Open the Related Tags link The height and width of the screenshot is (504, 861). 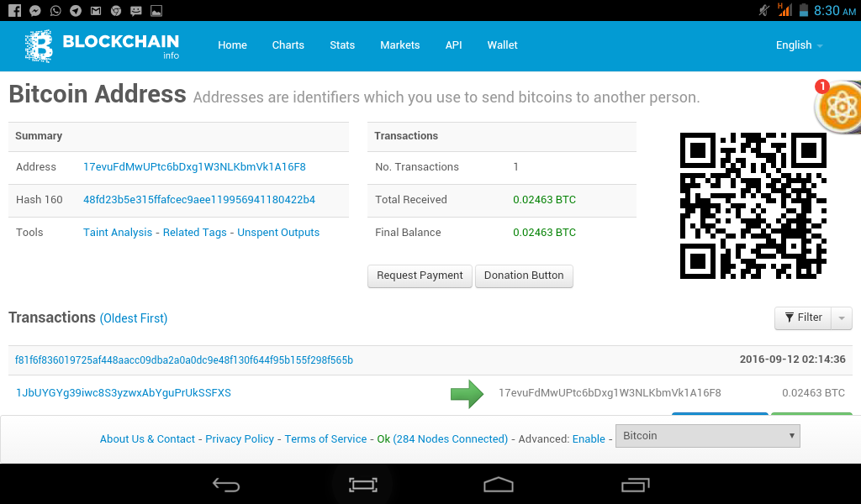194,233
